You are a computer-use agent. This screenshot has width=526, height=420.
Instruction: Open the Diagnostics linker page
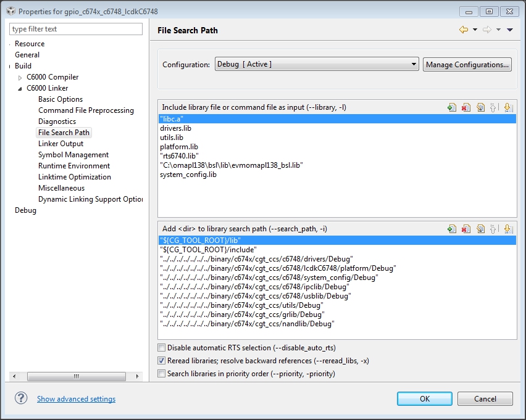tap(57, 121)
